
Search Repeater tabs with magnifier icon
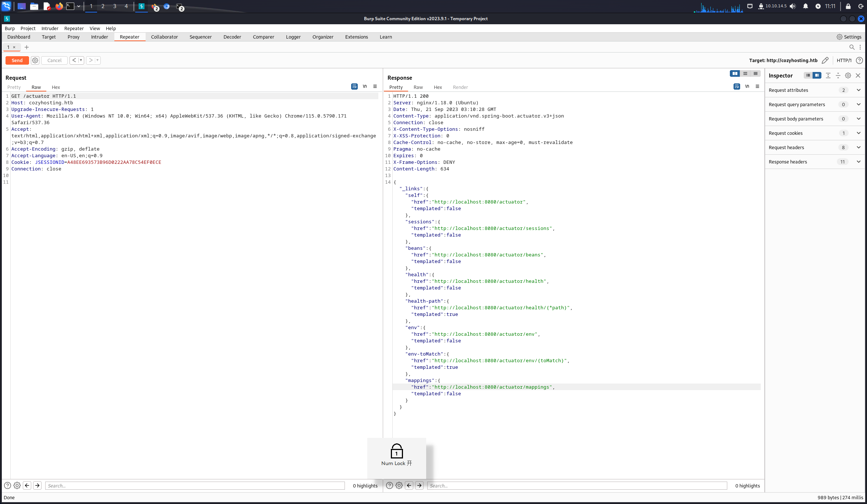(x=852, y=47)
